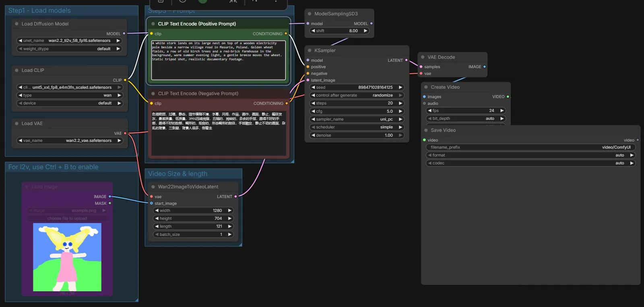Open the control after generate dropdown

click(x=357, y=95)
